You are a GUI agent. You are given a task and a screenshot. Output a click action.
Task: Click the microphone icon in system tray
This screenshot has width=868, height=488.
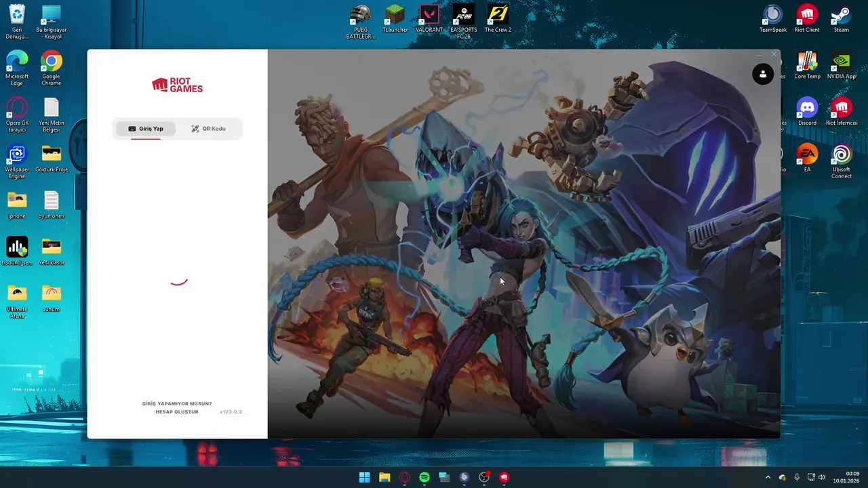pos(797,477)
